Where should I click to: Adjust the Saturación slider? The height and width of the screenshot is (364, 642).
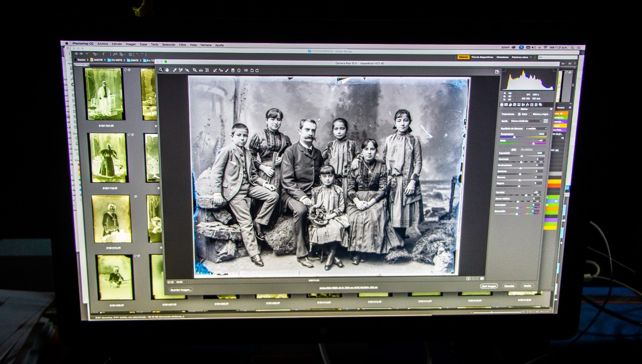517,214
